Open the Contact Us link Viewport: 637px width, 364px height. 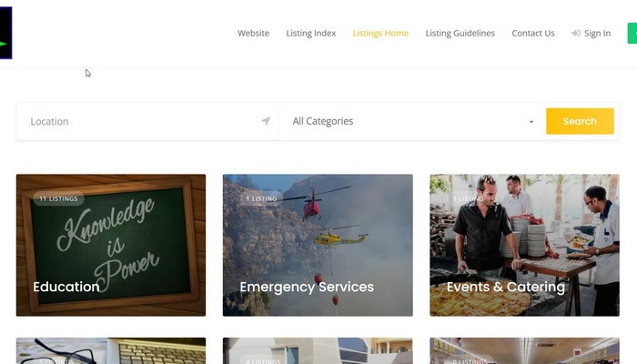coord(533,34)
